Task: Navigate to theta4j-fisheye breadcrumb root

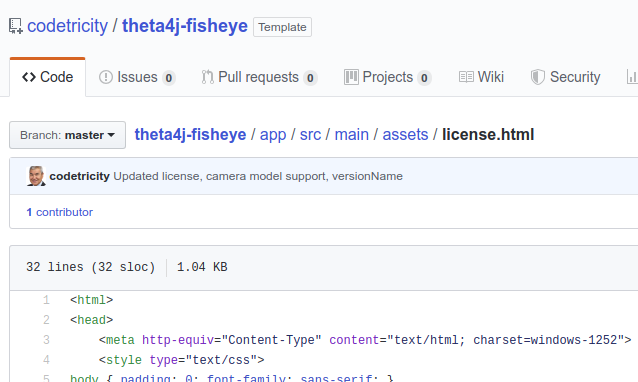Action: (x=190, y=135)
